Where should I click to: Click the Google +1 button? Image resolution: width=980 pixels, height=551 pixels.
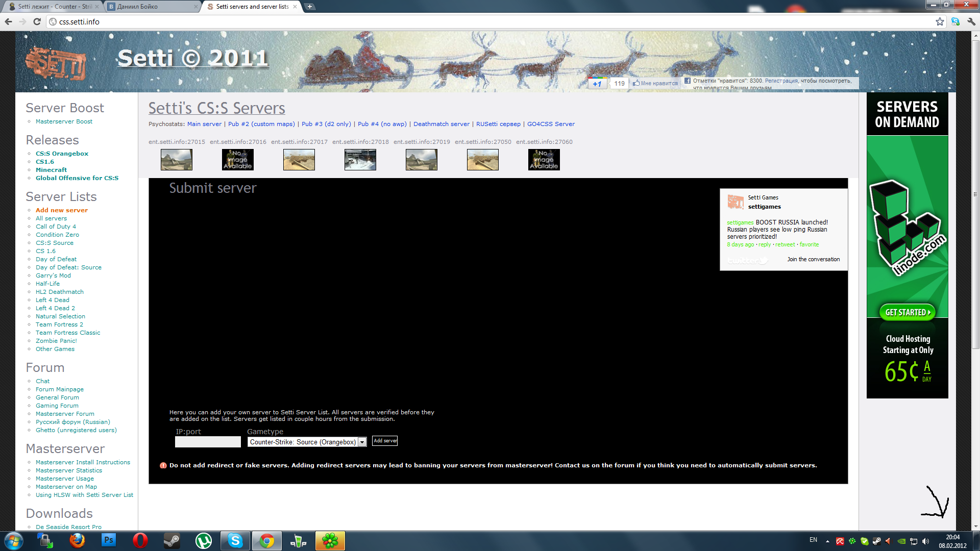pyautogui.click(x=597, y=84)
